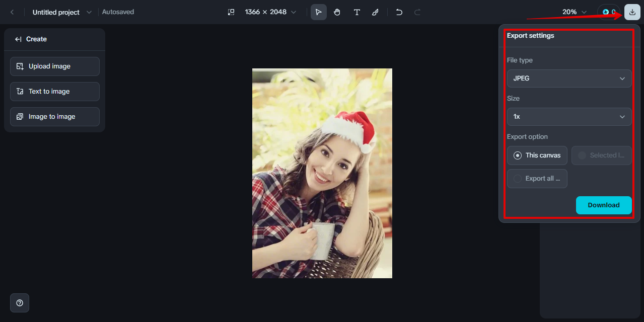Open the Image to image option
This screenshot has width=644, height=322.
55,117
